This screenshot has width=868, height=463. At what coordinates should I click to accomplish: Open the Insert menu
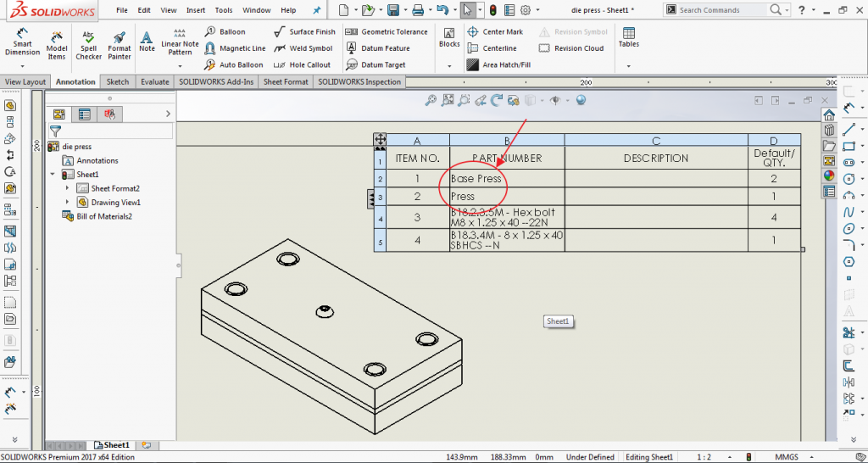(x=196, y=10)
